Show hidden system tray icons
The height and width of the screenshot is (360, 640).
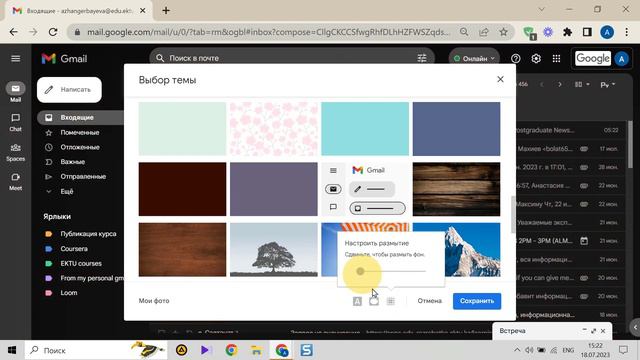click(517, 350)
